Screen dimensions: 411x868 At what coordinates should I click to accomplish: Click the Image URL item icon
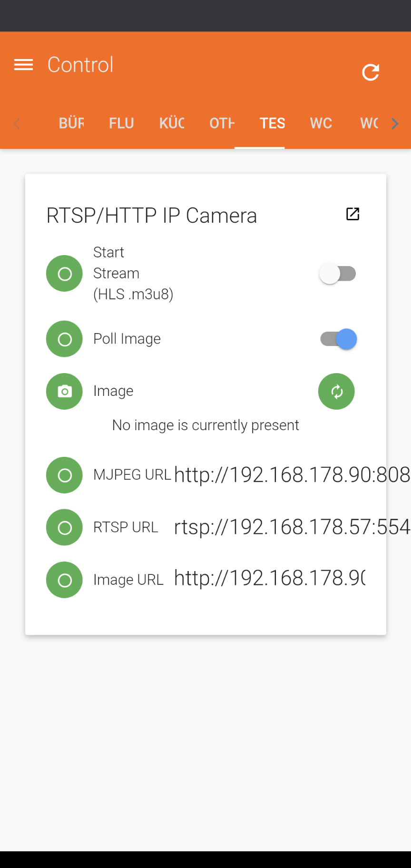[65, 580]
